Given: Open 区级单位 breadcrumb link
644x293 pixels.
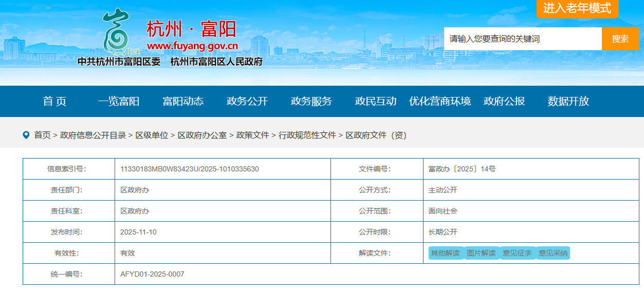Looking at the screenshot, I should (152, 135).
